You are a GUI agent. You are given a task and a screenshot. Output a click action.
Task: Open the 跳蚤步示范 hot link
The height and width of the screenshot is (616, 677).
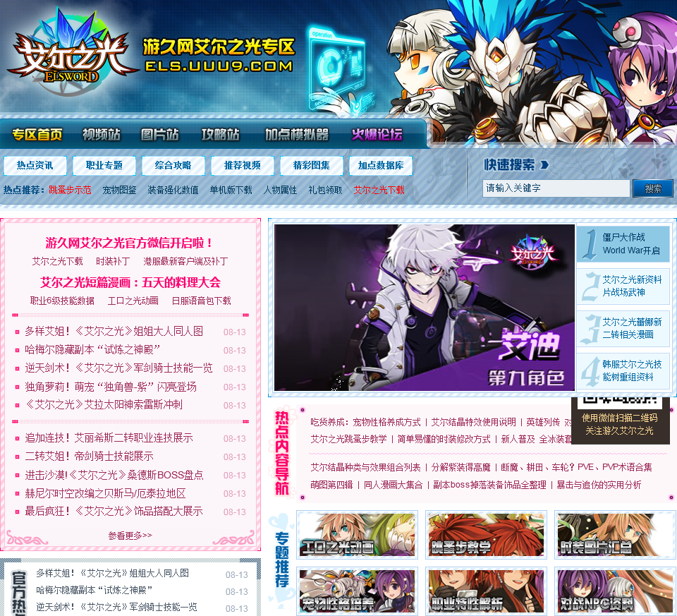pos(70,190)
